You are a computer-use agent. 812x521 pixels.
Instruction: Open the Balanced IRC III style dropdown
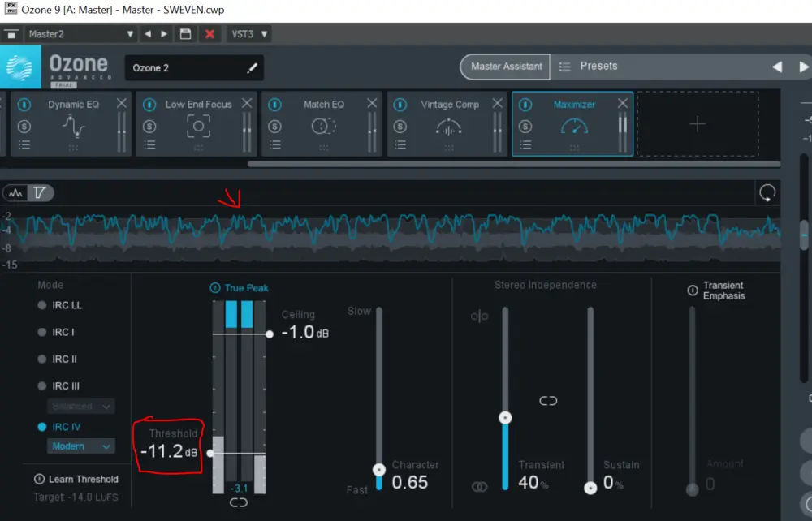click(x=80, y=406)
